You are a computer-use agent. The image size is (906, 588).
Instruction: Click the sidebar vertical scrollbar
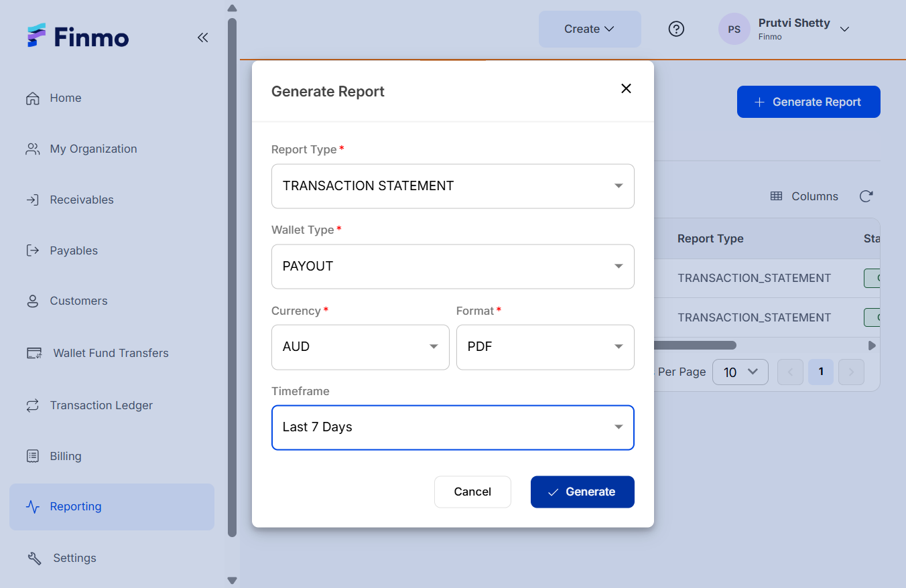click(x=233, y=277)
